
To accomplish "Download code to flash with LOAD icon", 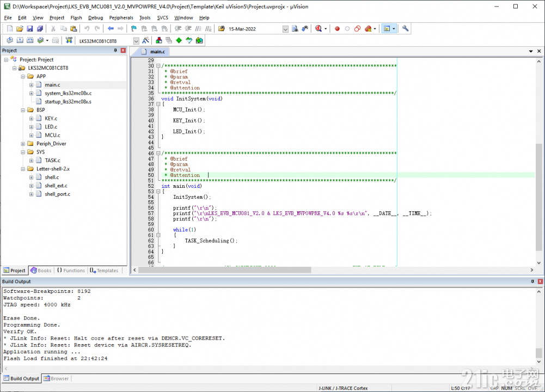I will (69, 41).
